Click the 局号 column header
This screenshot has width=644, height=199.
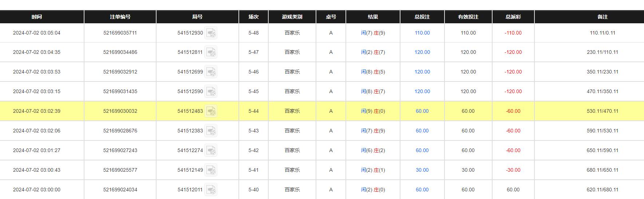coord(197,17)
